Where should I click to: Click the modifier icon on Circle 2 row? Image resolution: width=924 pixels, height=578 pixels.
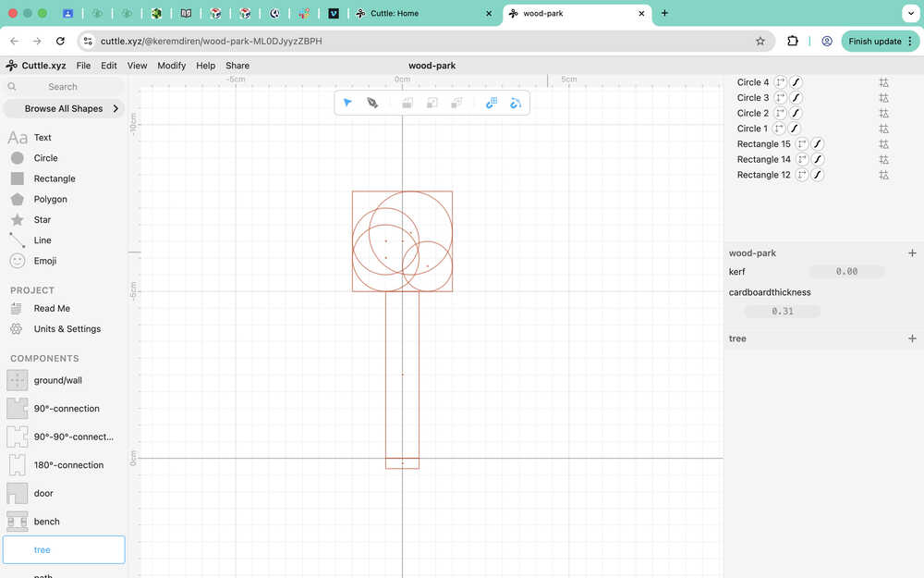pyautogui.click(x=883, y=113)
